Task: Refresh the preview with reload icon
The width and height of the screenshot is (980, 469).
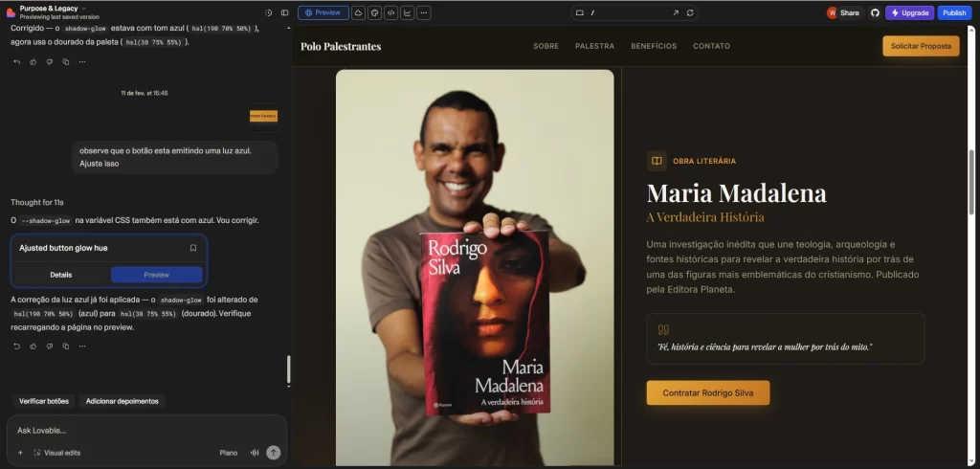Action: (691, 12)
